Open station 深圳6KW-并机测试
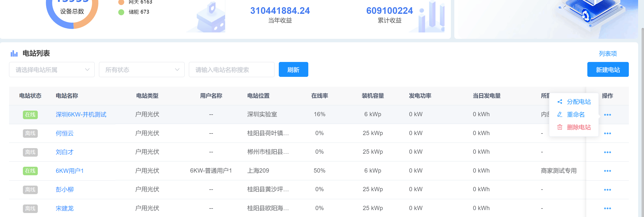Screen dimensions: 644x217 coord(81,114)
